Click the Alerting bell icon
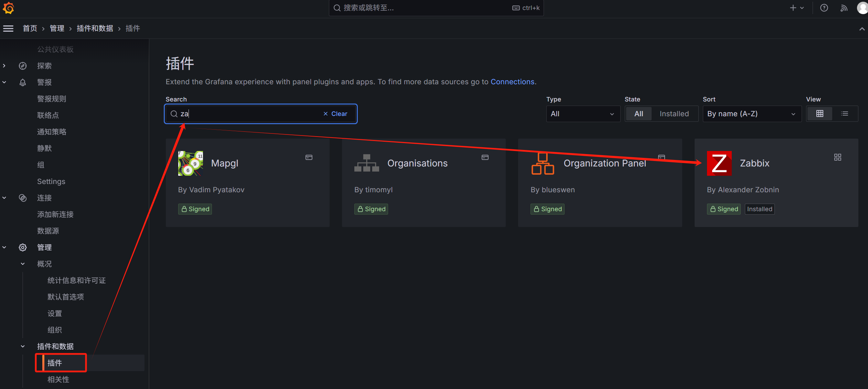 tap(23, 82)
